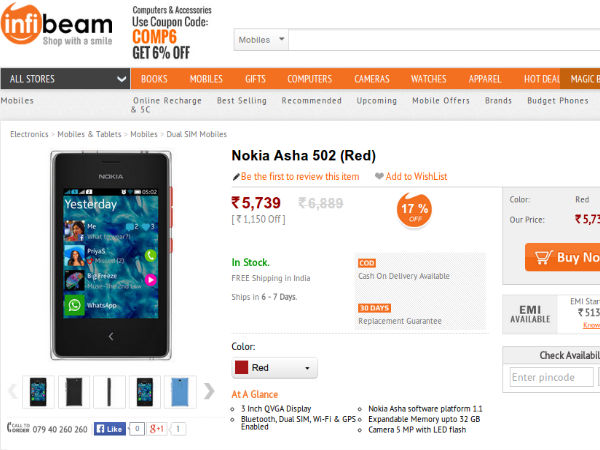The height and width of the screenshot is (450, 600).
Task: Click the pencil review this item link
Action: click(x=295, y=177)
